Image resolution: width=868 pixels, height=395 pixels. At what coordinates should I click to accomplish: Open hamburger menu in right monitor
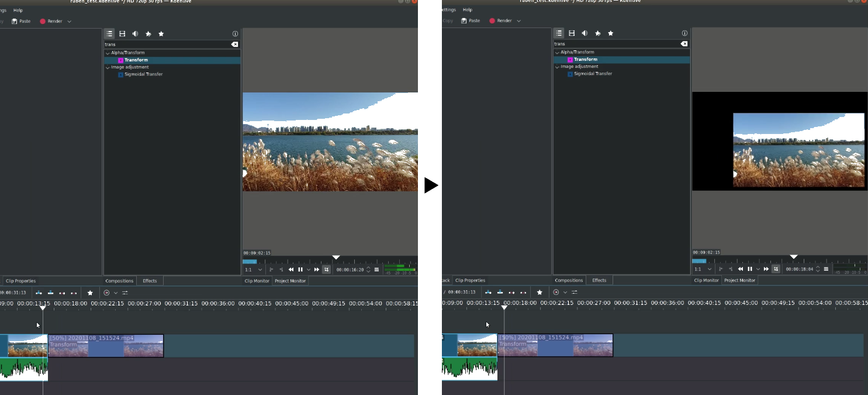(826, 269)
